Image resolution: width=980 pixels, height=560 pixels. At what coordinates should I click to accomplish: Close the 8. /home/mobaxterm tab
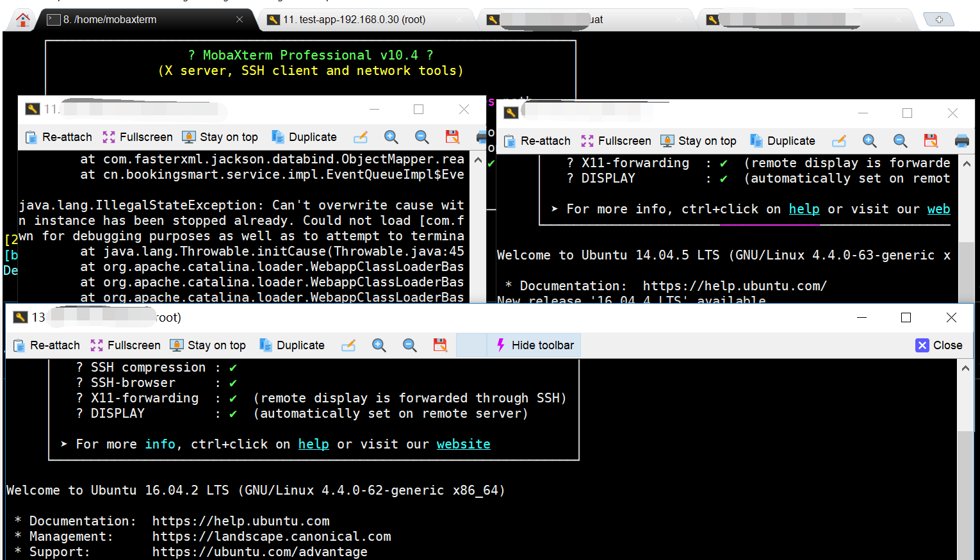[239, 20]
